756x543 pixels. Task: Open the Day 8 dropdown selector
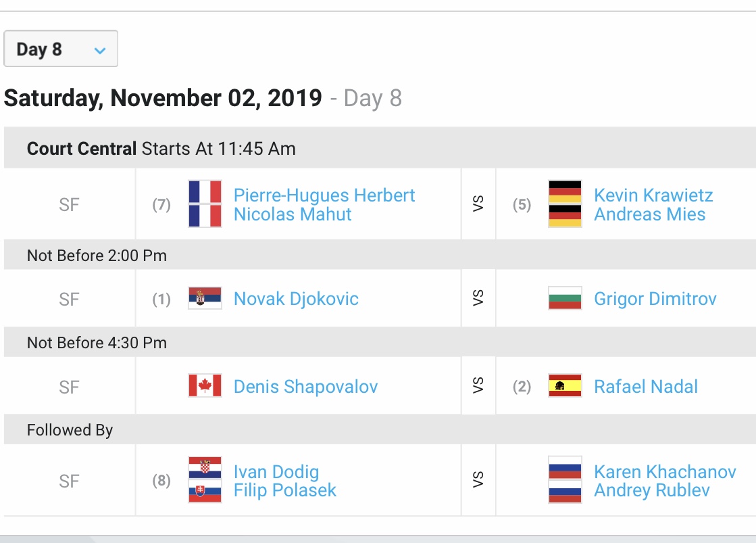pos(61,49)
